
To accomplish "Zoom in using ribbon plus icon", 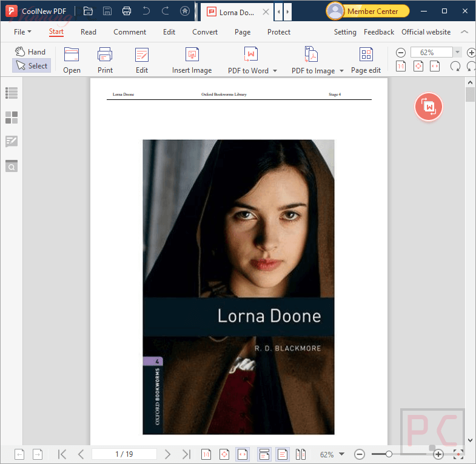I will pos(471,53).
